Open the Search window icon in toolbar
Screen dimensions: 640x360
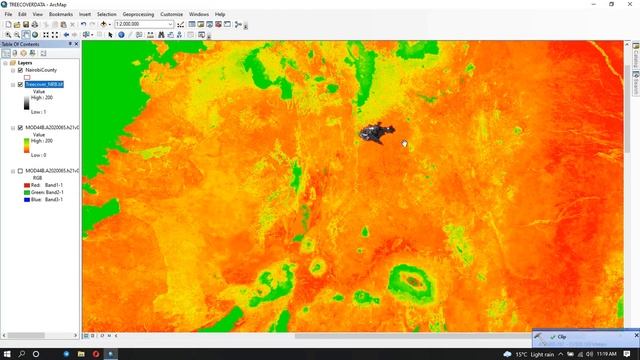click(x=209, y=24)
